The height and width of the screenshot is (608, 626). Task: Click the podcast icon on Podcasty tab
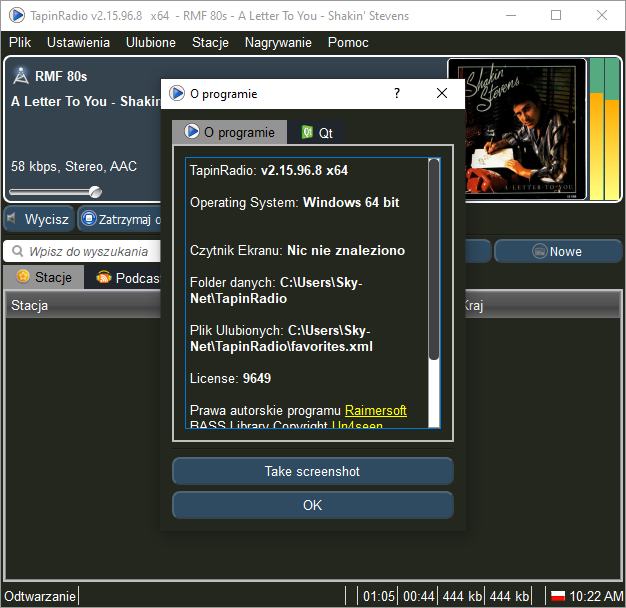pyautogui.click(x=103, y=277)
